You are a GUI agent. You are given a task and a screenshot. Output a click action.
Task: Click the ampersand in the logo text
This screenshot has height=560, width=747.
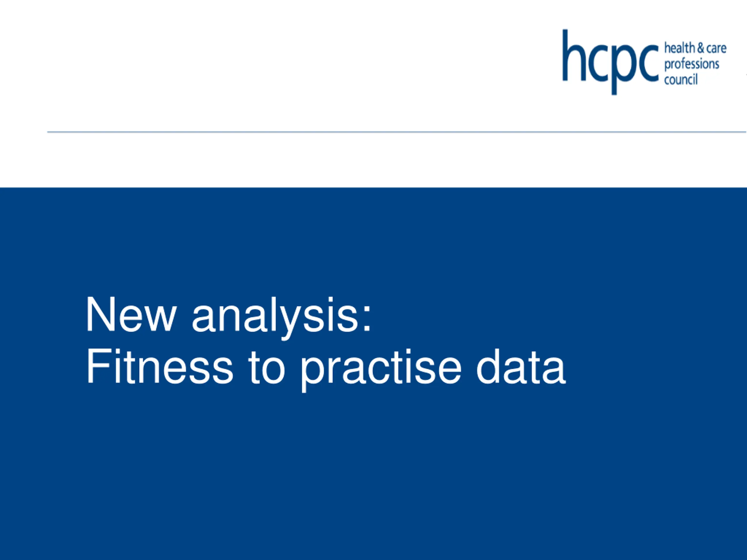pyautogui.click(x=700, y=48)
